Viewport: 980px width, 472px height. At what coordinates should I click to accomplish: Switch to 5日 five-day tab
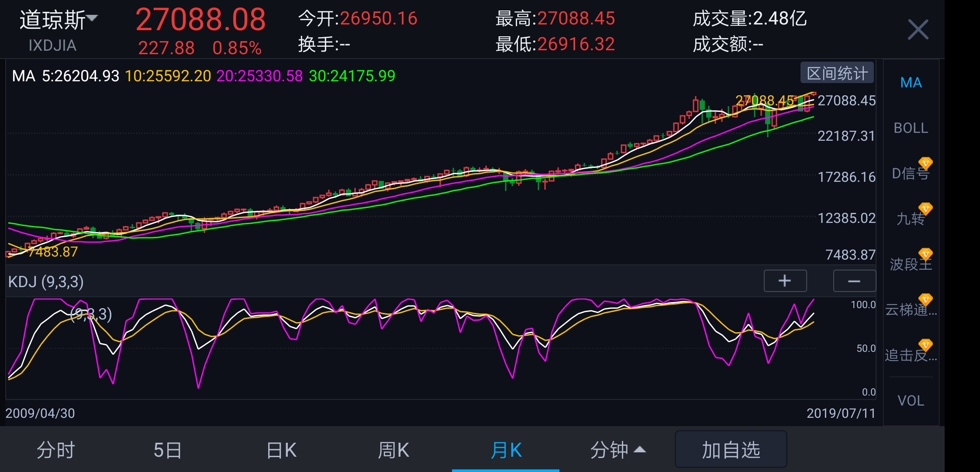pyautogui.click(x=167, y=450)
